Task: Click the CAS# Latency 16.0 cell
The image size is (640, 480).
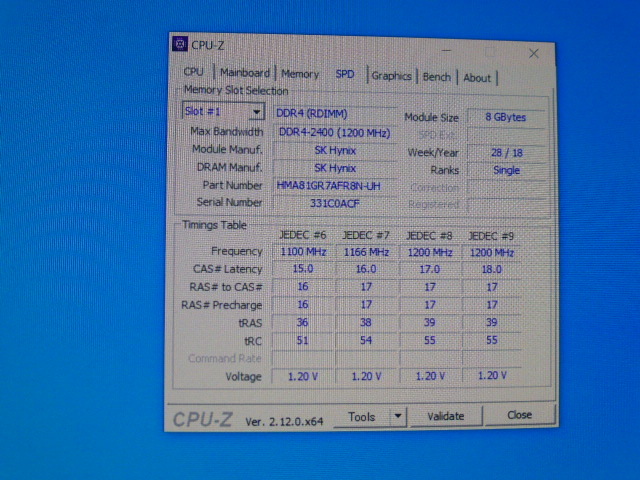Action: click(x=366, y=269)
